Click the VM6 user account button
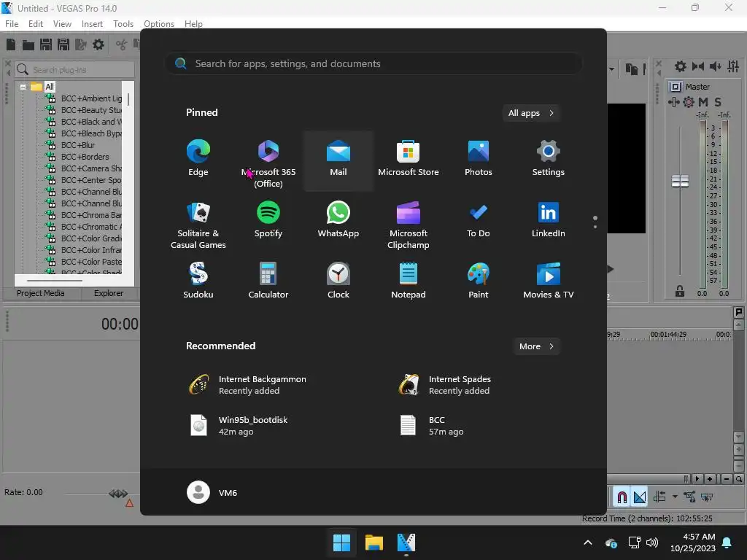Image resolution: width=747 pixels, height=560 pixels. click(x=212, y=492)
